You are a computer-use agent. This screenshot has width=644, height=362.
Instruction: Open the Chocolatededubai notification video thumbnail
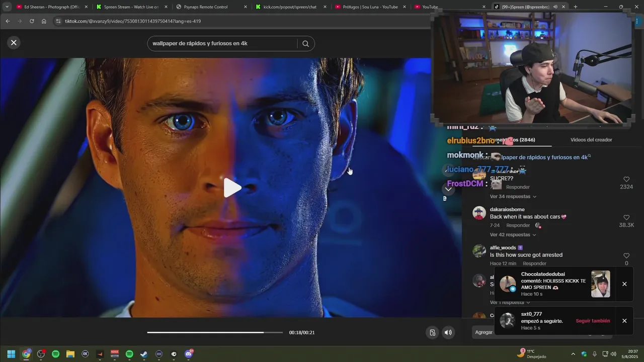tap(600, 284)
